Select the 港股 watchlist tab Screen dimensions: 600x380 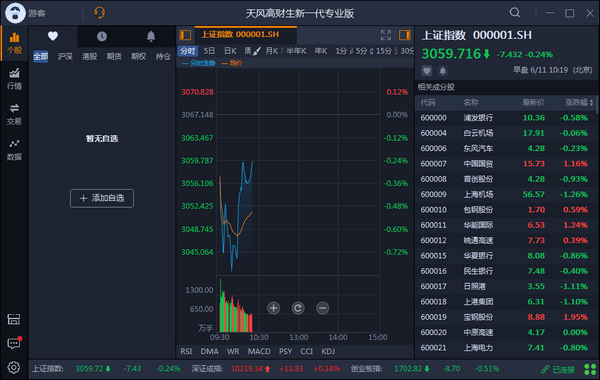pos(90,57)
